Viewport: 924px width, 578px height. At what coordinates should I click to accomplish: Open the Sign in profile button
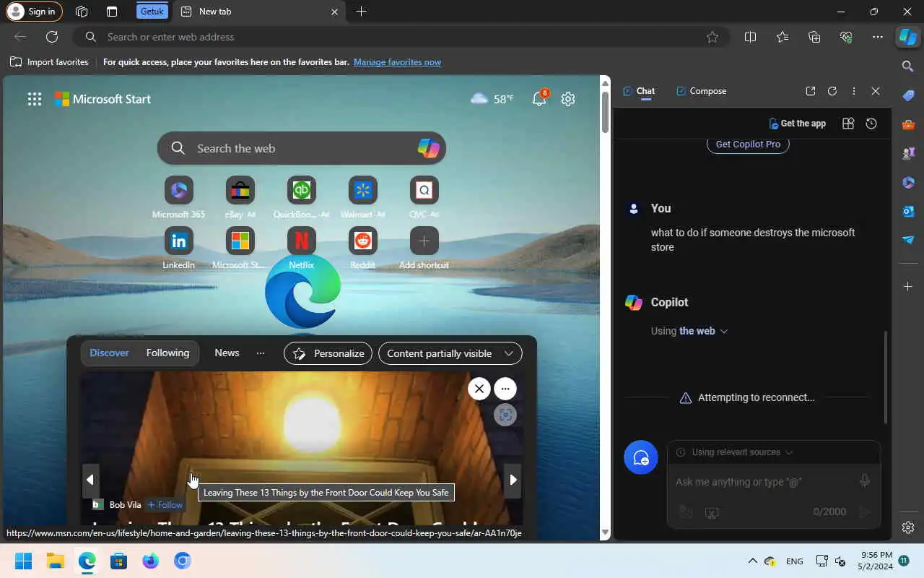(x=35, y=12)
